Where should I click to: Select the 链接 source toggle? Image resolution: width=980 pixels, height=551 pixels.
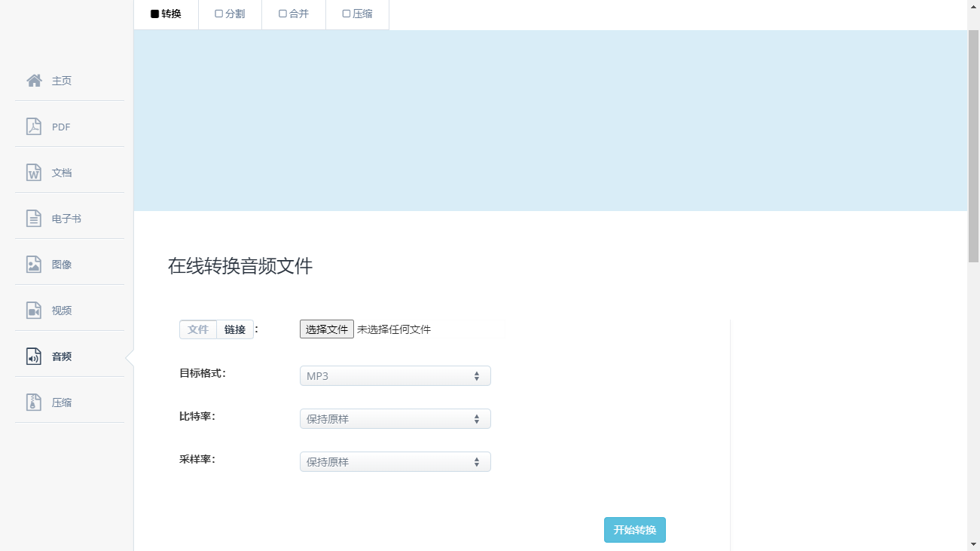235,329
